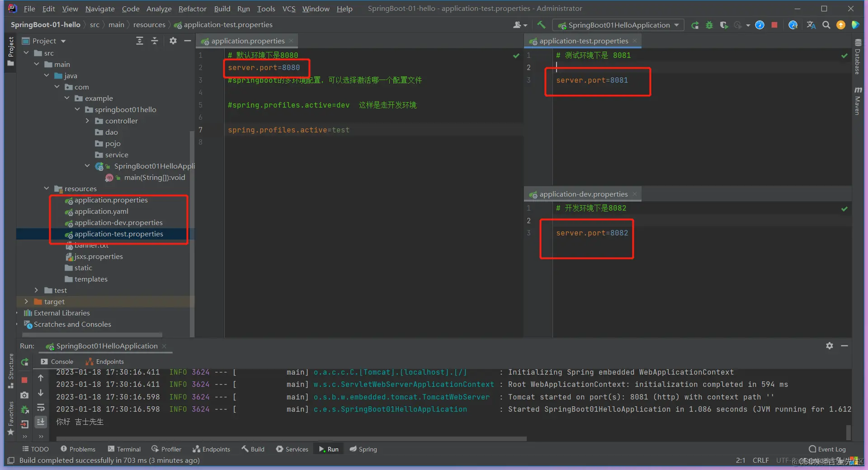Run with coverage using the shield icon
Image resolution: width=868 pixels, height=470 pixels.
point(724,25)
